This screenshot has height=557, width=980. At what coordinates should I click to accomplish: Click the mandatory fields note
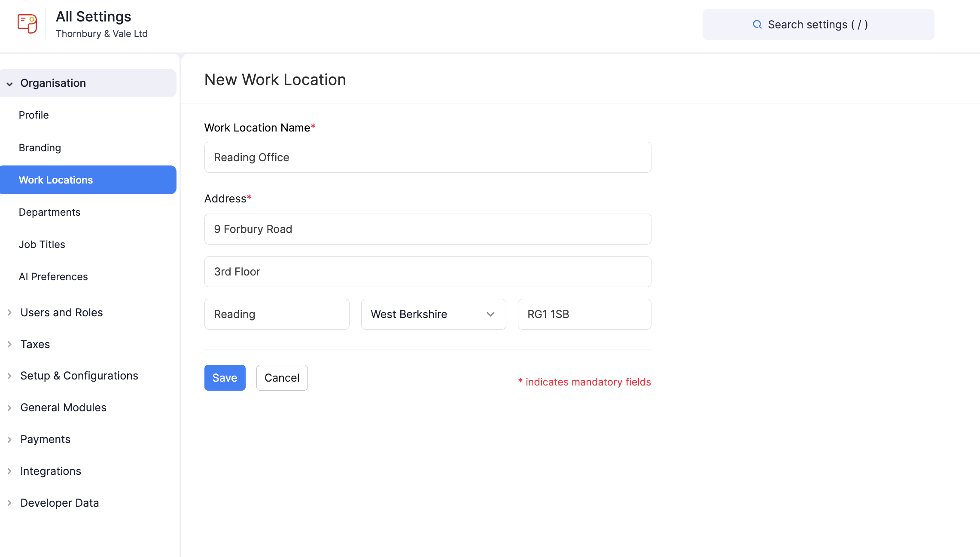pos(584,382)
